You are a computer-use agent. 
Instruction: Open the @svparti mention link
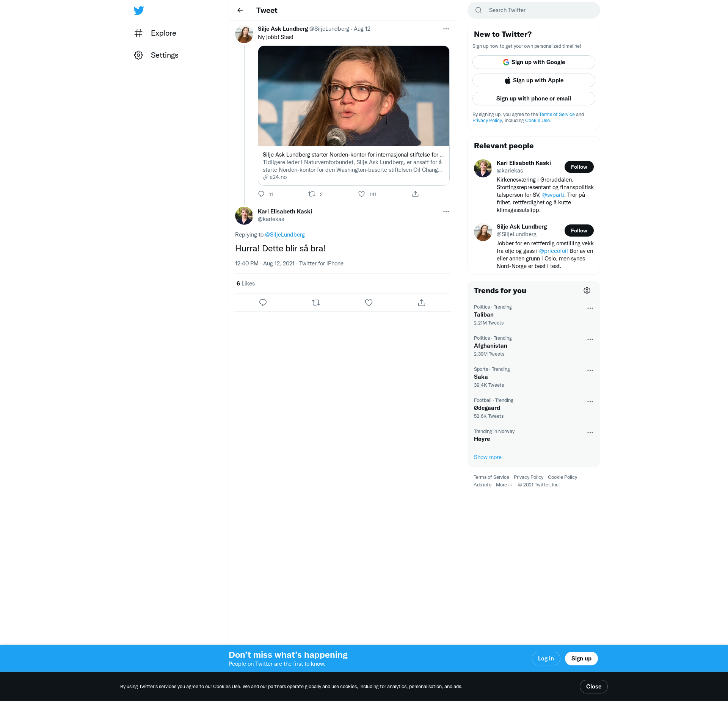[553, 195]
